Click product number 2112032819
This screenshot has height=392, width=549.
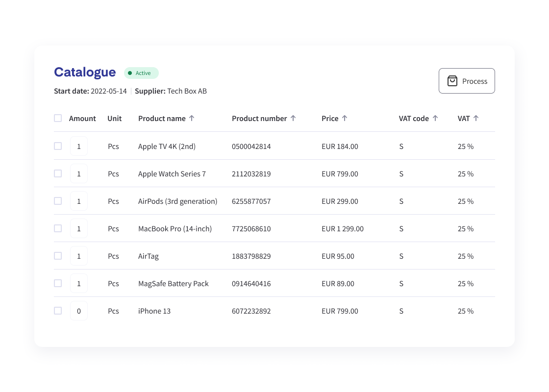point(251,174)
